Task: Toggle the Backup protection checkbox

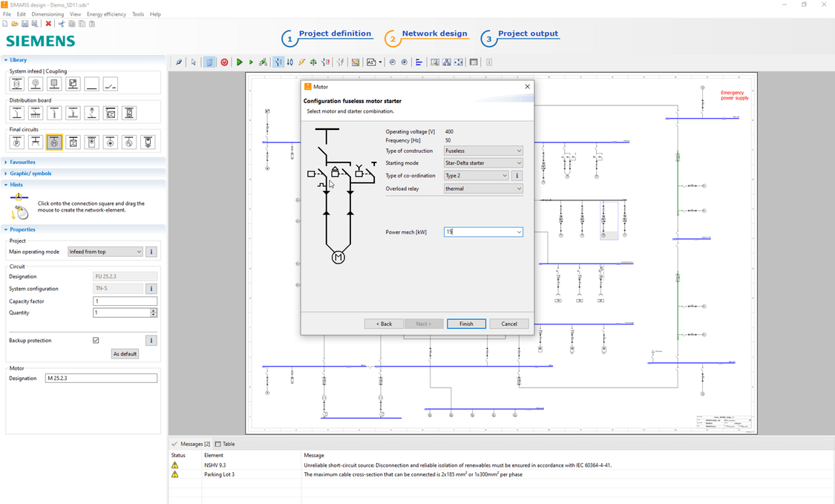Action: pyautogui.click(x=96, y=340)
